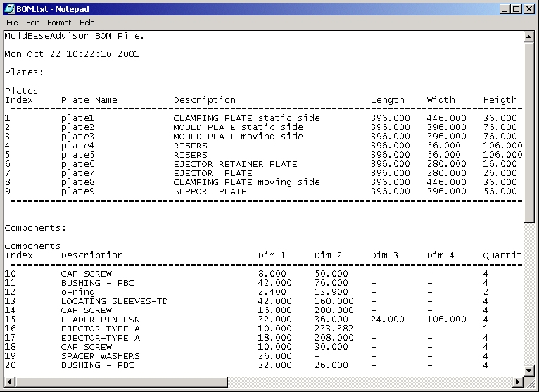Click 'BUSHING - FBC' in row 11
Image resolution: width=539 pixels, height=392 pixels.
(98, 283)
